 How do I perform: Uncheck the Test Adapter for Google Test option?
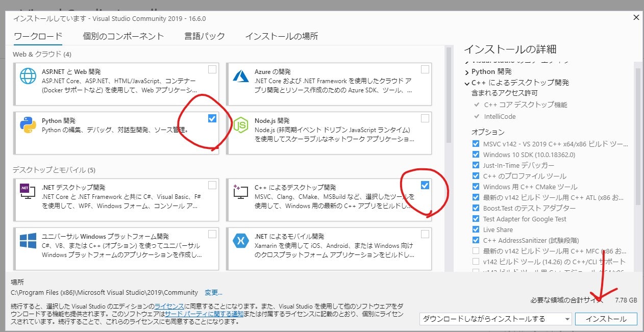tap(476, 219)
